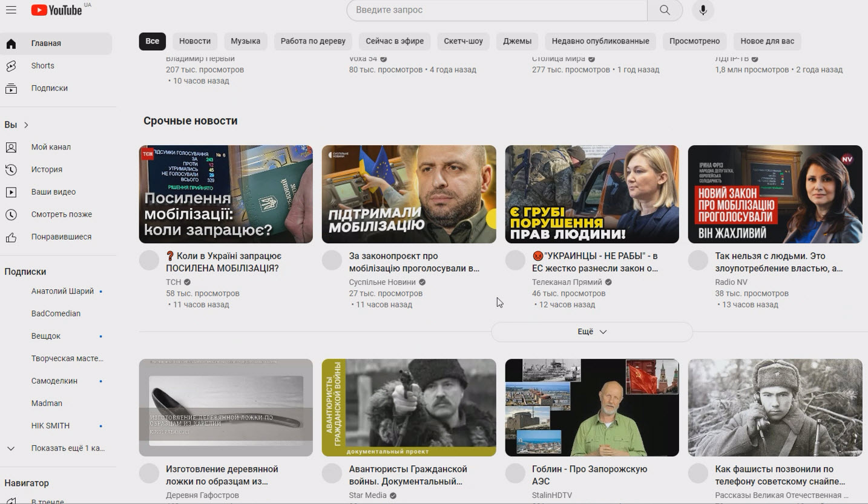Select the Скетч-шоу filter chip
Viewport: 868px width, 504px height.
[464, 41]
